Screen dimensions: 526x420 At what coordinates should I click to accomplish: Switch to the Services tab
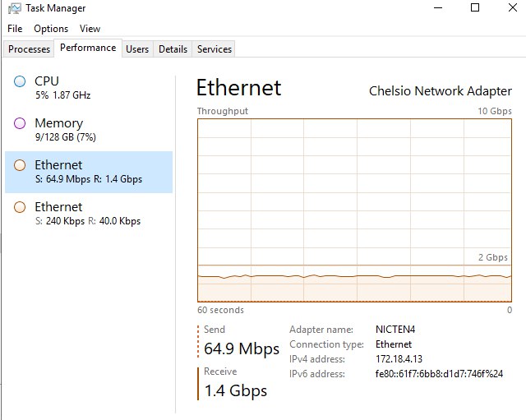(x=215, y=49)
